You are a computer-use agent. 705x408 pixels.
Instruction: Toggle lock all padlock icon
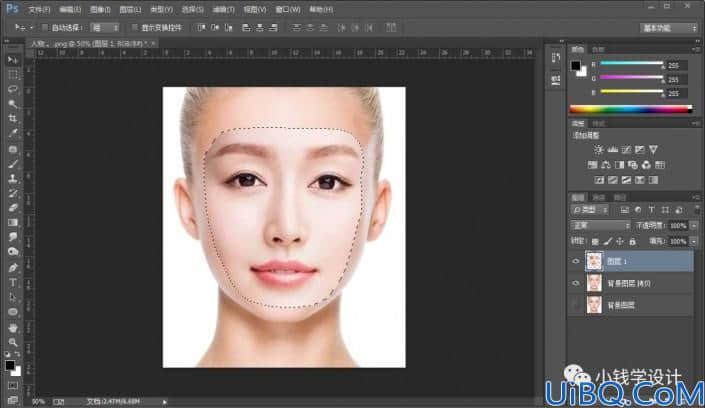(x=632, y=242)
